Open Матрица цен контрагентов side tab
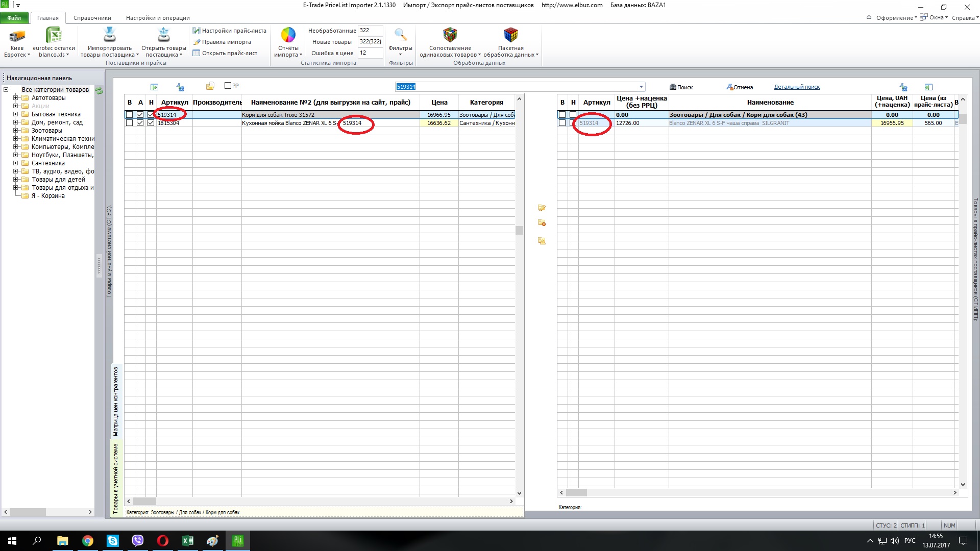Image resolution: width=980 pixels, height=551 pixels. (116, 401)
